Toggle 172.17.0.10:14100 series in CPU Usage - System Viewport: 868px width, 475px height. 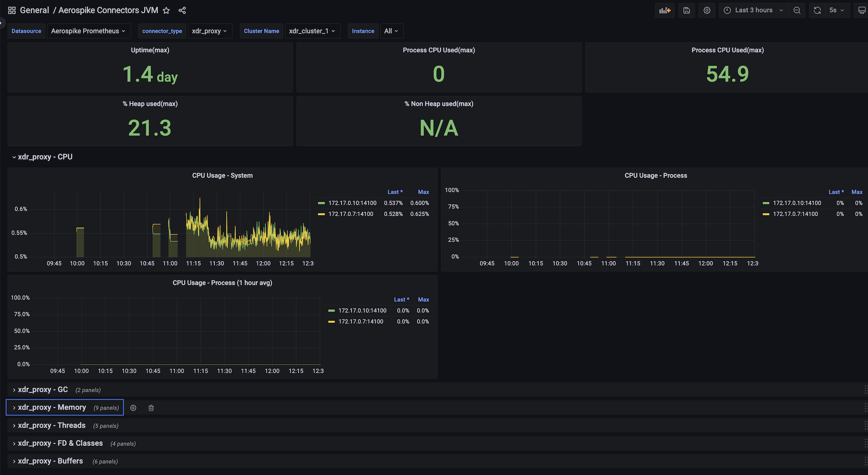pos(352,203)
